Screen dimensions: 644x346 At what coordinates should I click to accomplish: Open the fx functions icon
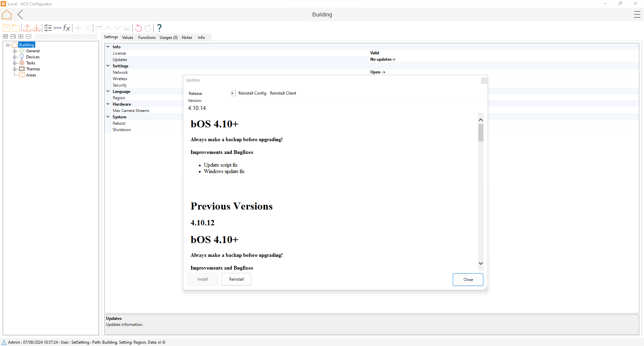tap(67, 28)
